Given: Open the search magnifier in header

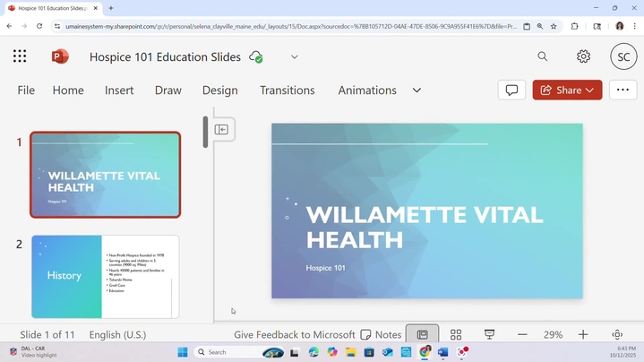Looking at the screenshot, I should [x=543, y=56].
